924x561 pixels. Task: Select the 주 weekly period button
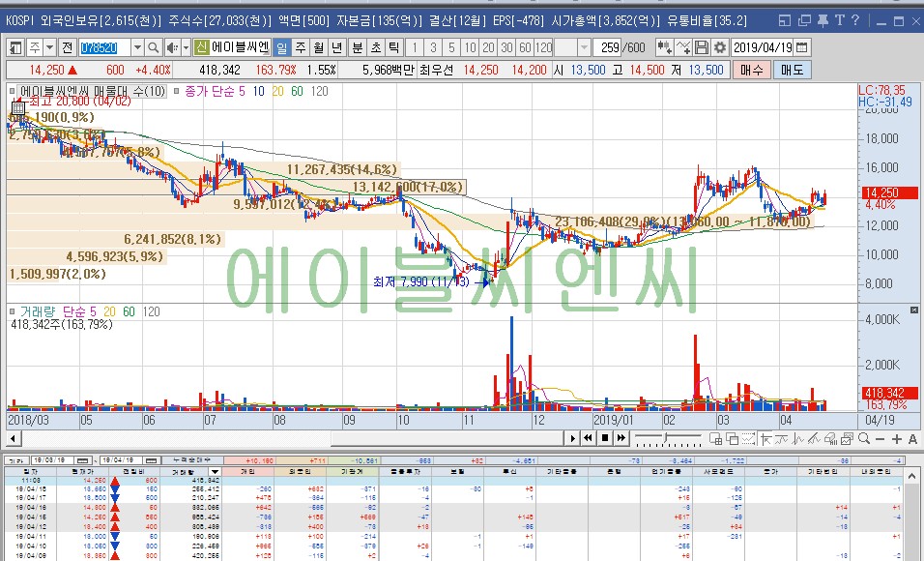[301, 47]
